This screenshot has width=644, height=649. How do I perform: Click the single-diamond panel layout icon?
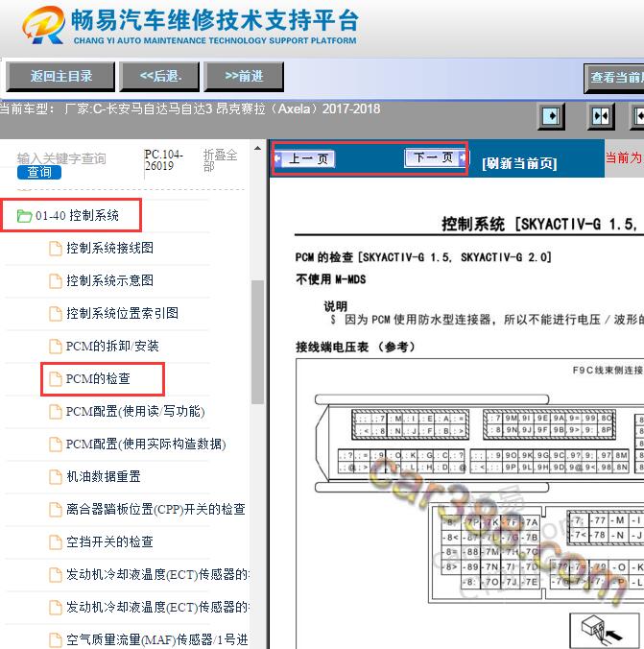(x=551, y=116)
